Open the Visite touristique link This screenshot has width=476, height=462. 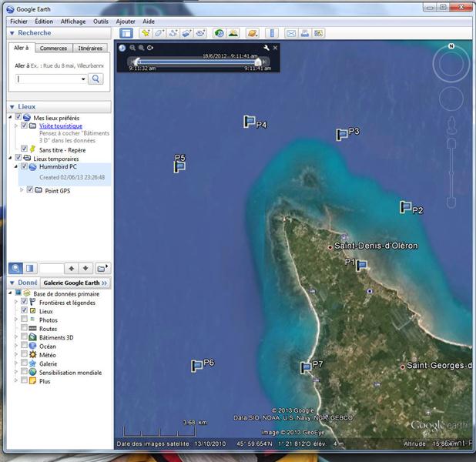point(61,126)
